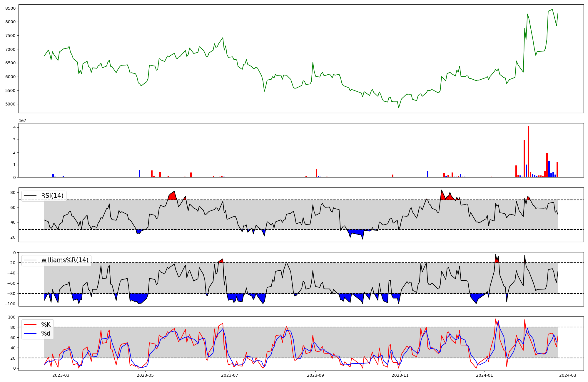Click the 7000 price axis label
588x382 pixels.
(x=10, y=49)
